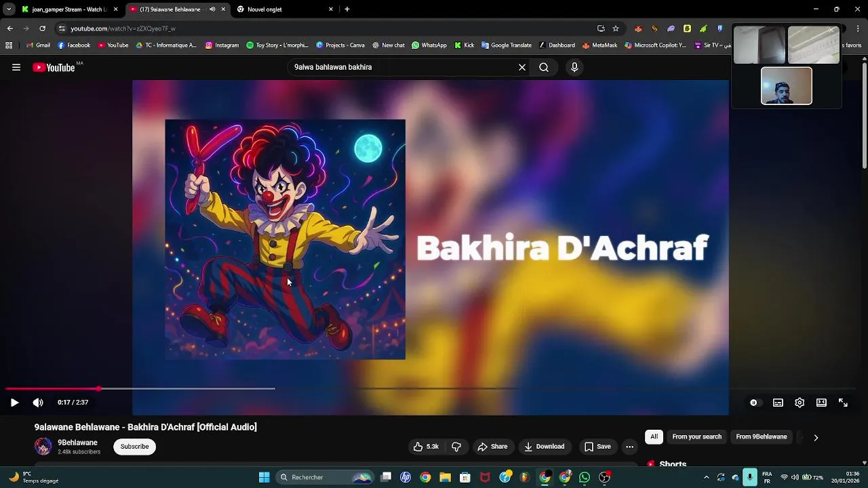Dislike this video
Image resolution: width=868 pixels, height=488 pixels.
[456, 447]
